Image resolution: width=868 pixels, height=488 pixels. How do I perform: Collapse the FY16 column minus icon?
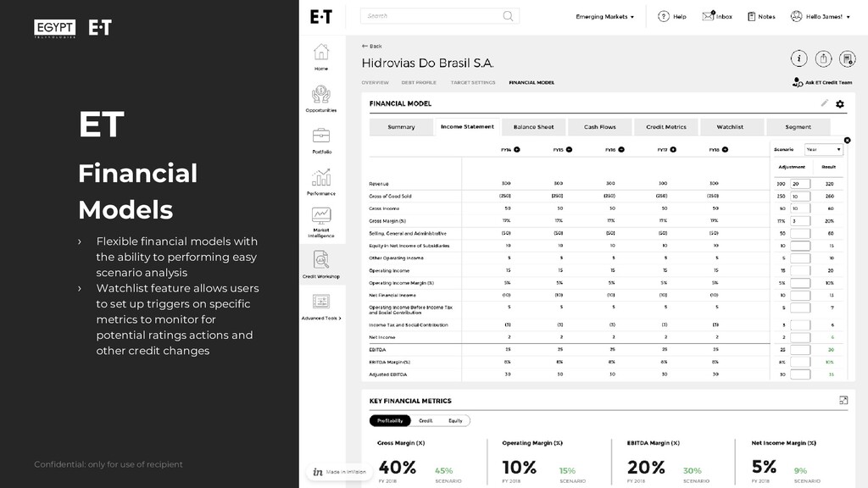pos(621,149)
